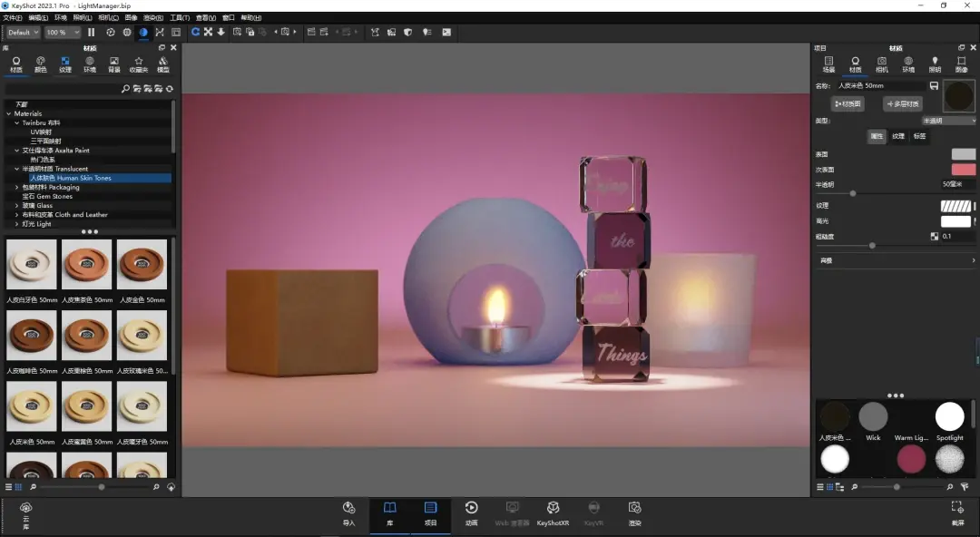
Task: Open the 半透明 material type dropdown
Action: [x=948, y=121]
